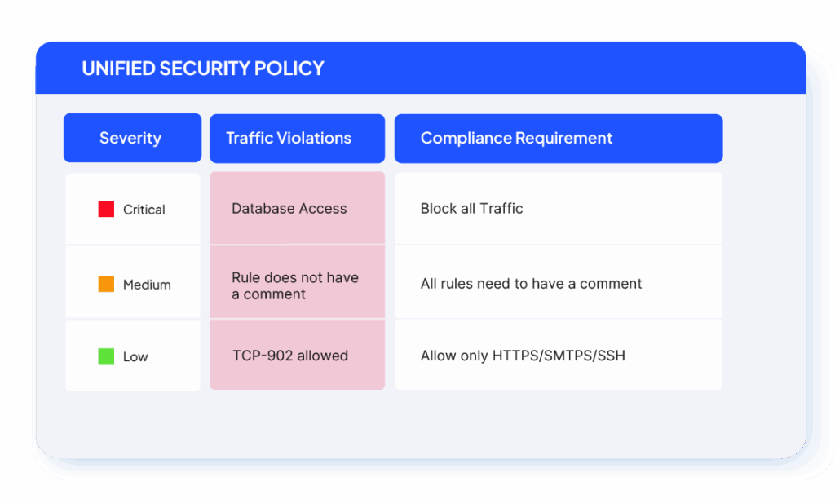This screenshot has height=504, width=835.
Task: Select 'All rules need to have a comment' requirement
Action: click(x=531, y=284)
